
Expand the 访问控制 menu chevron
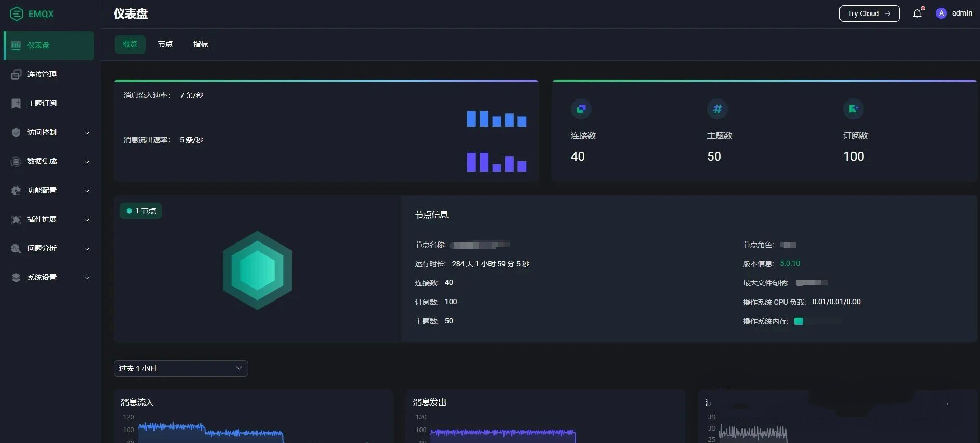tap(87, 133)
